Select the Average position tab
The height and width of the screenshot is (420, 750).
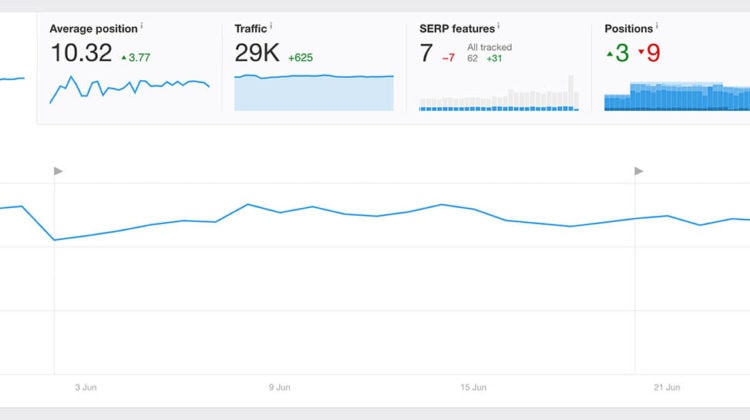129,68
